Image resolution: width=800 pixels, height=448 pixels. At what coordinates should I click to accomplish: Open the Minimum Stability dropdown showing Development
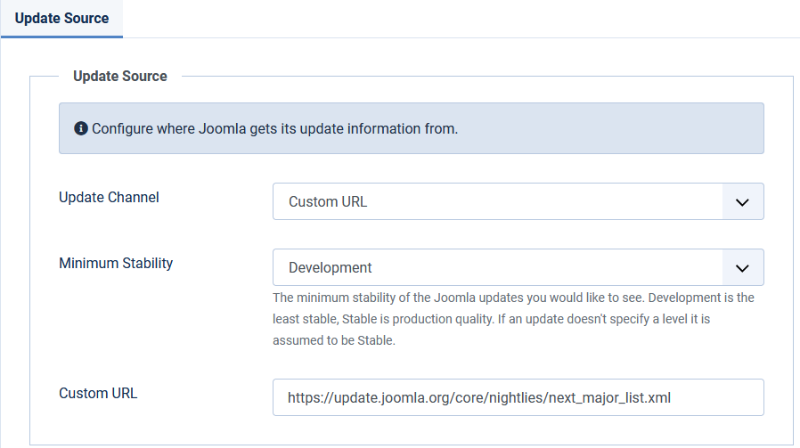coord(518,267)
